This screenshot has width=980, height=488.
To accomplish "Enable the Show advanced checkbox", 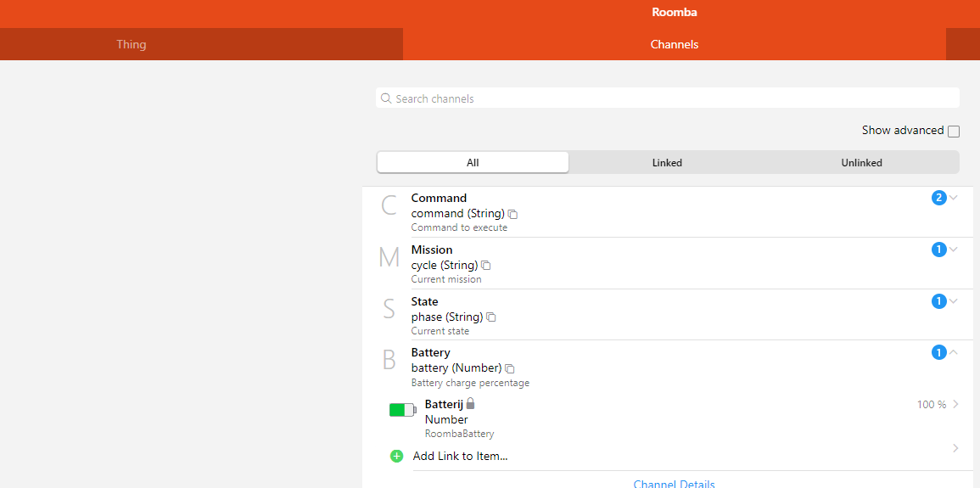I will (x=954, y=132).
